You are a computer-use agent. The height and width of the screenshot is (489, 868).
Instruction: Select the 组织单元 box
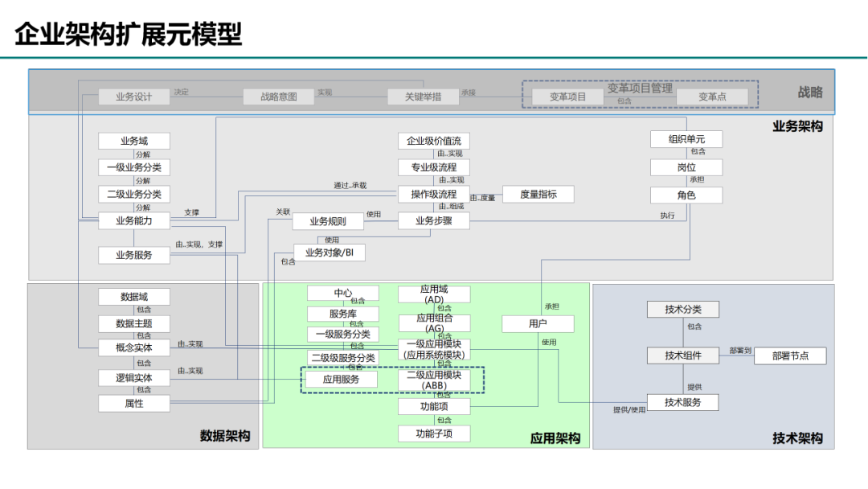tap(686, 139)
